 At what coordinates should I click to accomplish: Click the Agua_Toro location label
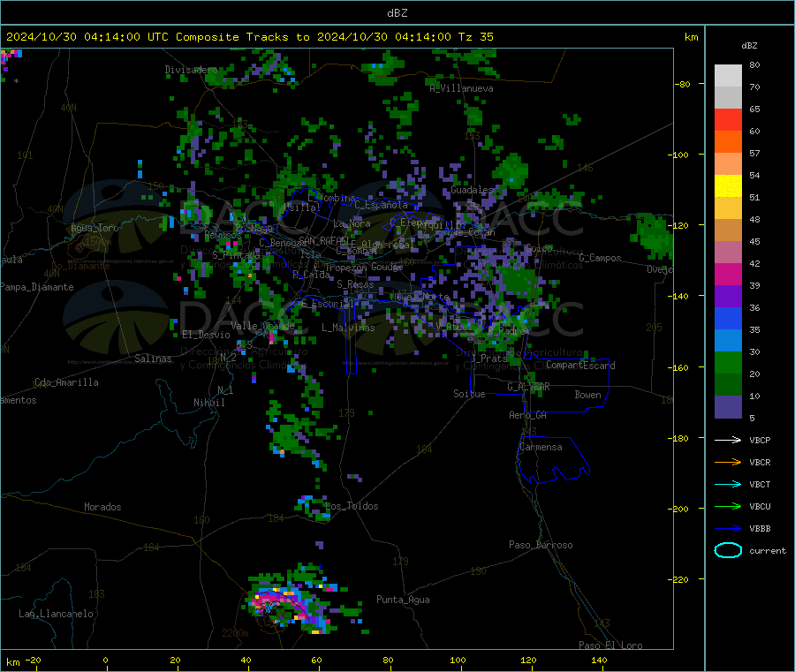pyautogui.click(x=95, y=228)
